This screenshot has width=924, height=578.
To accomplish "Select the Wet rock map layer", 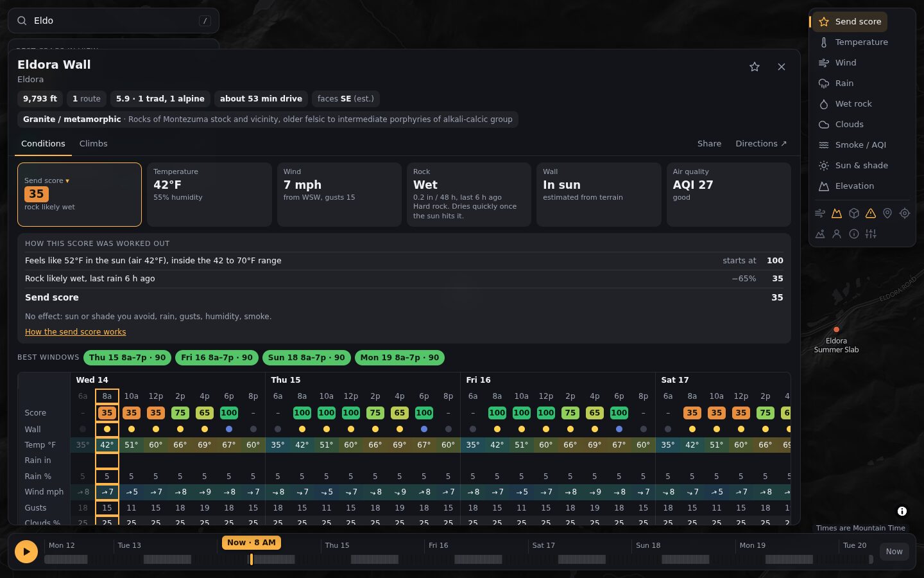I will (x=853, y=103).
